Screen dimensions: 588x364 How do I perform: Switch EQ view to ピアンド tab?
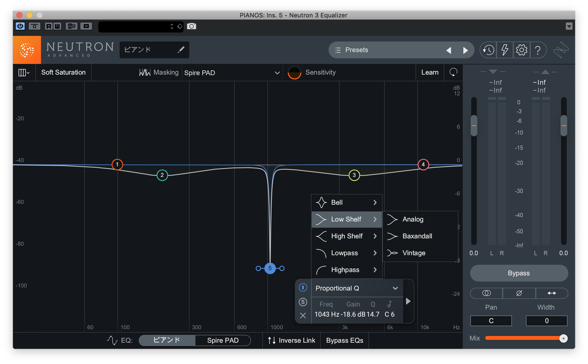click(x=167, y=340)
